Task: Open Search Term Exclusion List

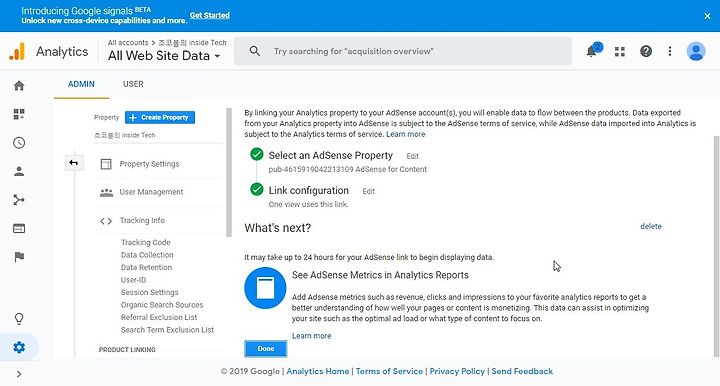Action: pos(167,330)
